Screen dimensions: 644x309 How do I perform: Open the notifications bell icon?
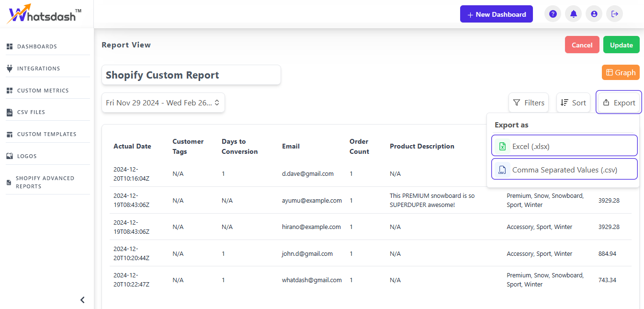pyautogui.click(x=574, y=14)
